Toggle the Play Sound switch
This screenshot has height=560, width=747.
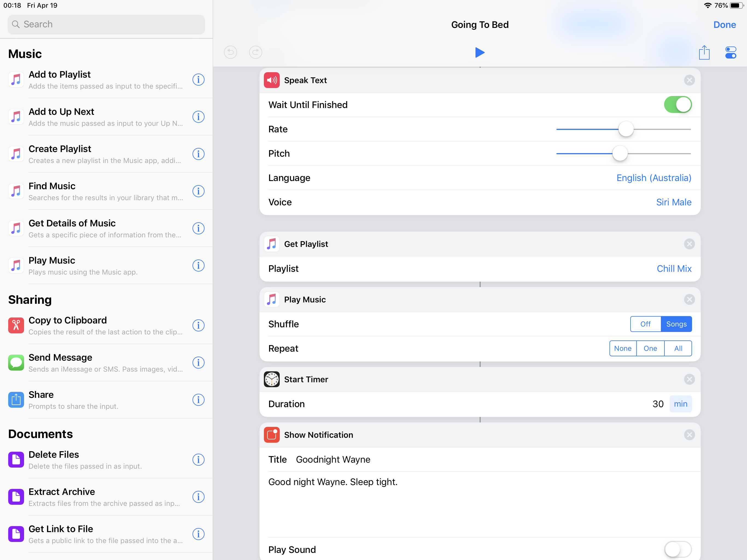[678, 550]
